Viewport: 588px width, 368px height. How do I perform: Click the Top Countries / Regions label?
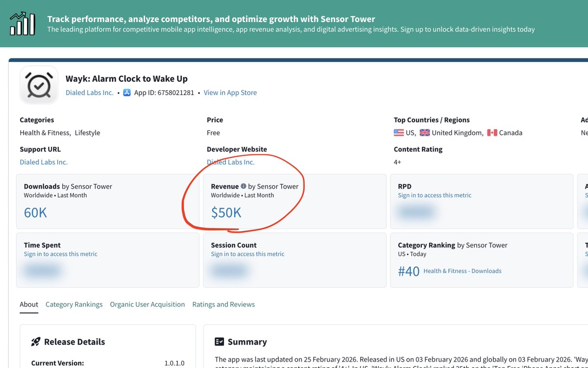432,120
